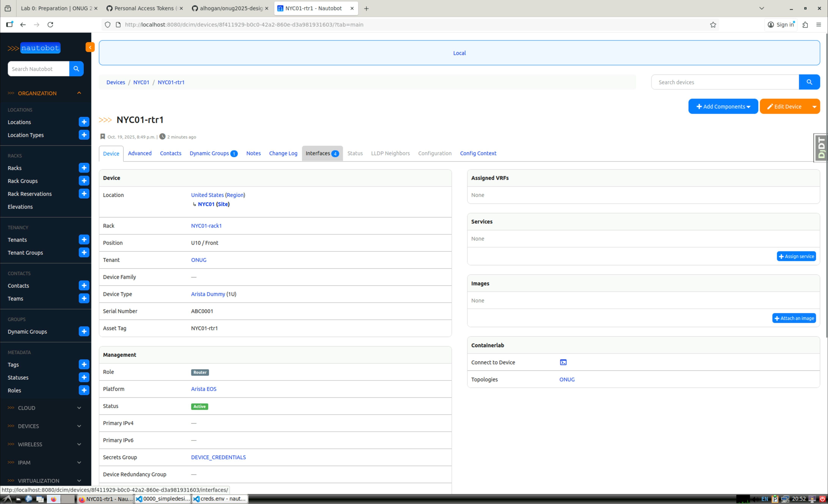Click the plus icon next to Locations
This screenshot has height=504, width=828.
[84, 122]
